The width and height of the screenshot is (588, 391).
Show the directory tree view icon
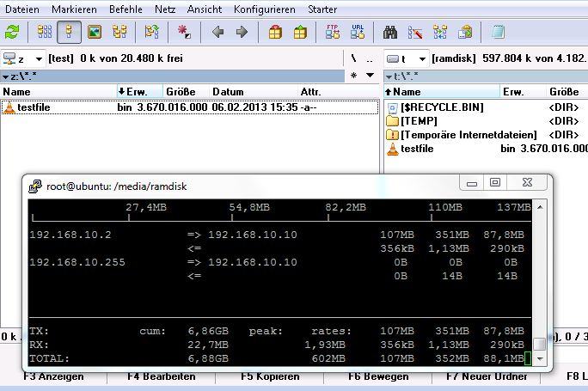coord(119,32)
